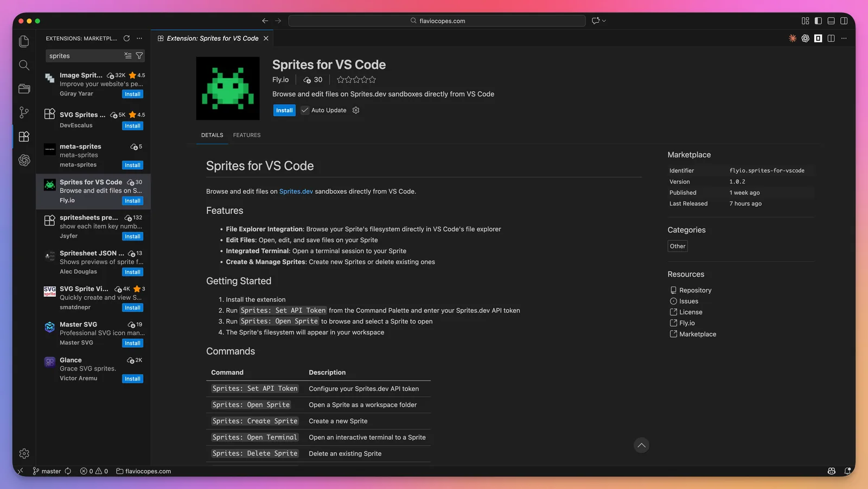This screenshot has height=489, width=868.
Task: Refresh the extensions marketplace list
Action: pyautogui.click(x=126, y=39)
